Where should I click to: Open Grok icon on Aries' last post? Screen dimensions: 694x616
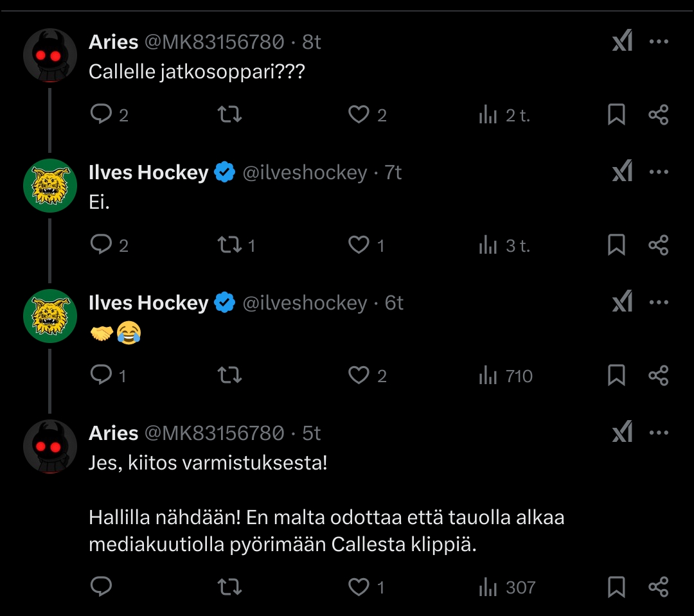point(622,434)
